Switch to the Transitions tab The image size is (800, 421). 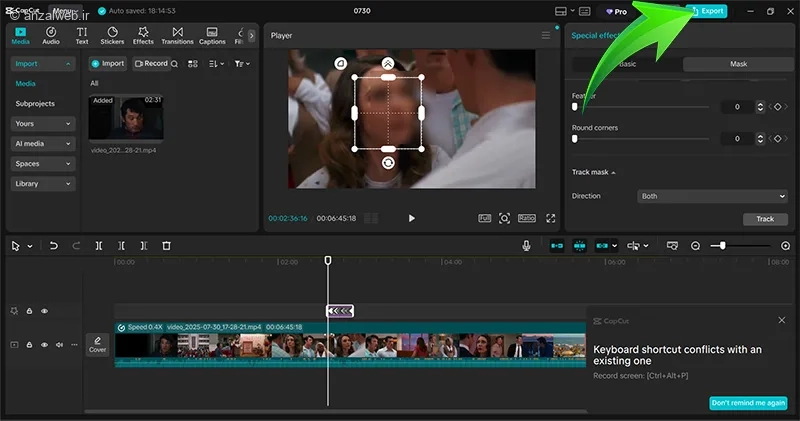coord(177,36)
